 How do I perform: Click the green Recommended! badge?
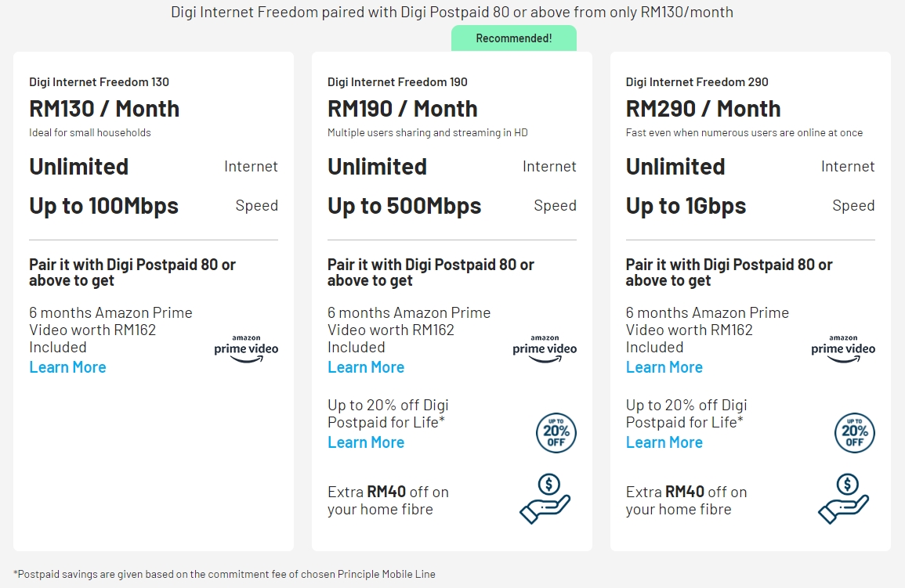514,38
